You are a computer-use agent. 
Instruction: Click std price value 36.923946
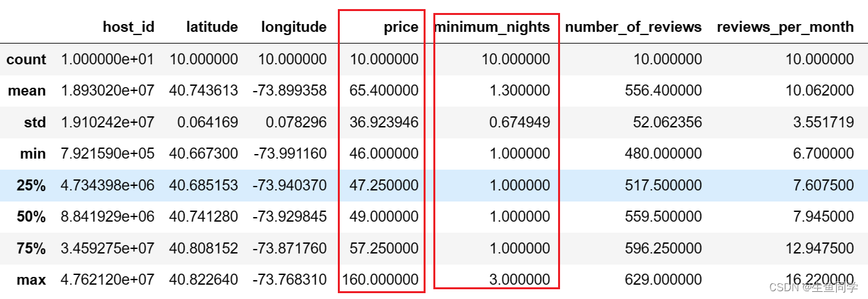(x=384, y=122)
